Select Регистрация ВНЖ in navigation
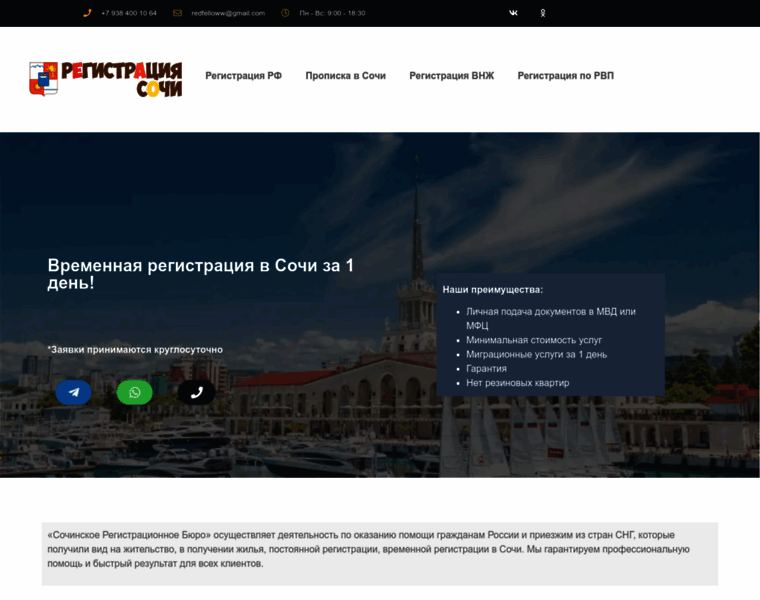 click(x=451, y=76)
